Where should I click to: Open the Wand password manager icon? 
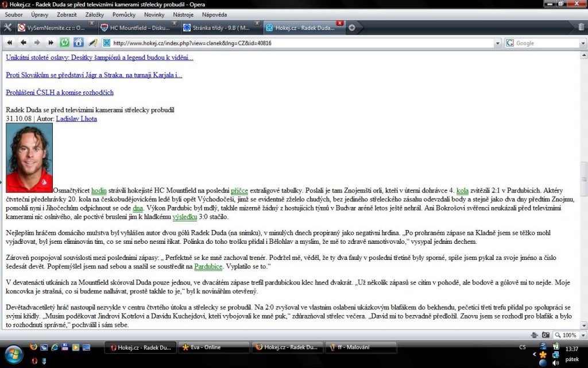(92, 43)
